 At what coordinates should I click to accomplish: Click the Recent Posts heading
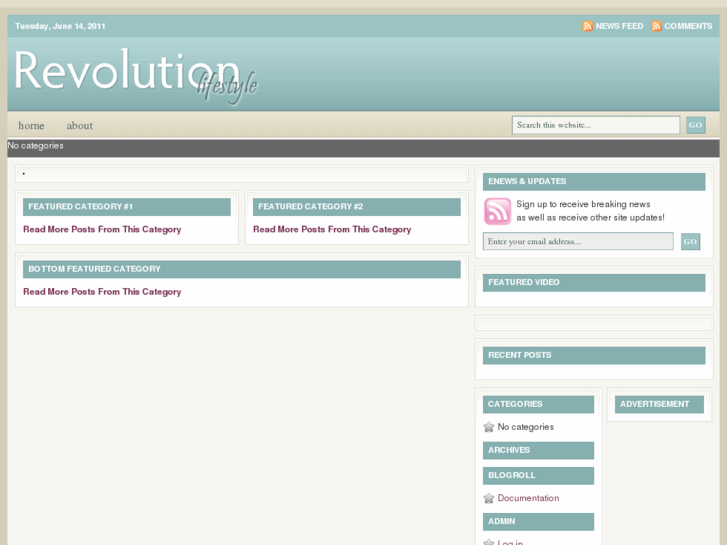pyautogui.click(x=594, y=356)
